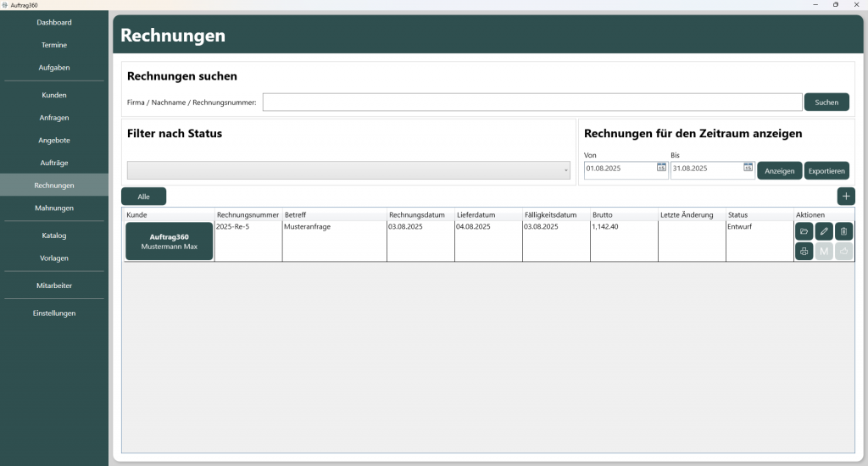Open calendar picker for Bis date

click(x=748, y=168)
